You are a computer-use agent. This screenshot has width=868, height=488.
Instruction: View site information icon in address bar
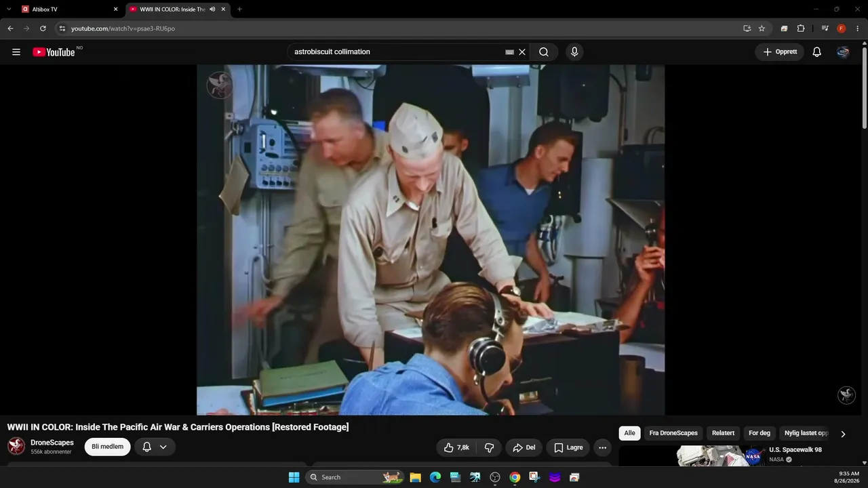62,28
